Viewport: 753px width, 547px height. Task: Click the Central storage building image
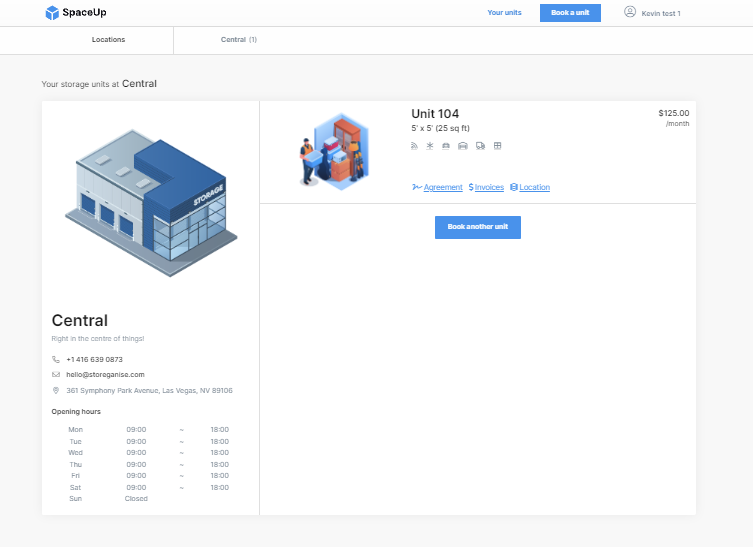[x=151, y=203]
